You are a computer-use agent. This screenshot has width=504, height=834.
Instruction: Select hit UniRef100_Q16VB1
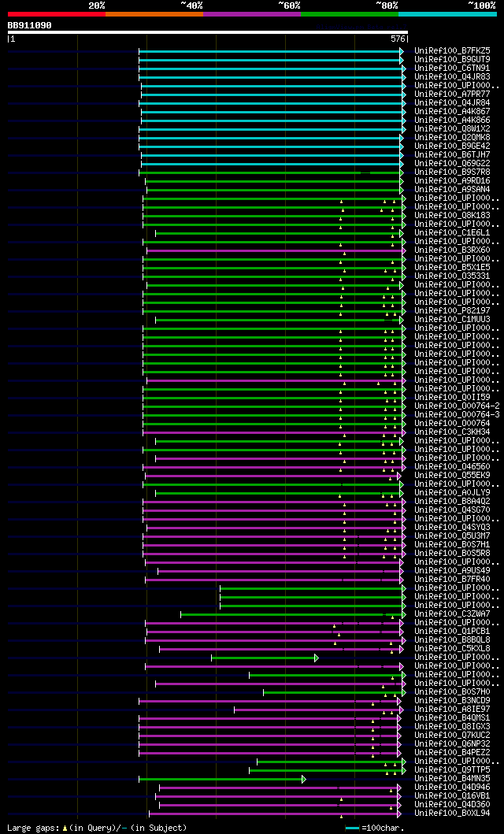pyautogui.click(x=453, y=796)
